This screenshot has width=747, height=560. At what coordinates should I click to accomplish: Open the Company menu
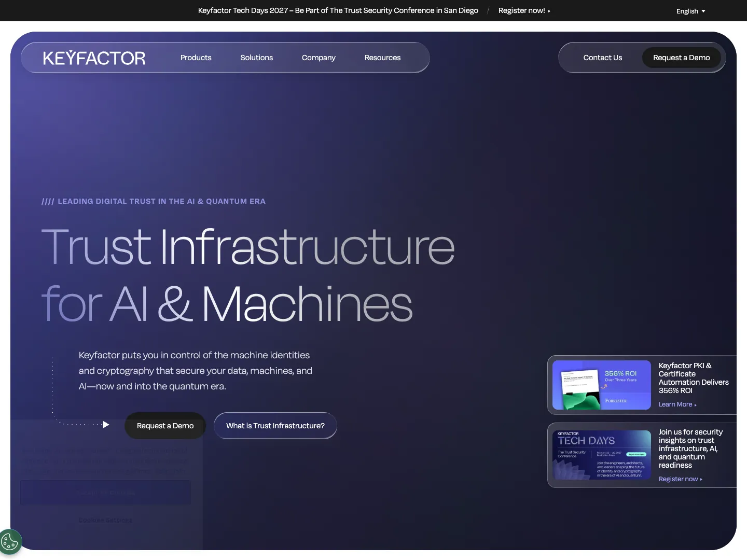(x=319, y=58)
